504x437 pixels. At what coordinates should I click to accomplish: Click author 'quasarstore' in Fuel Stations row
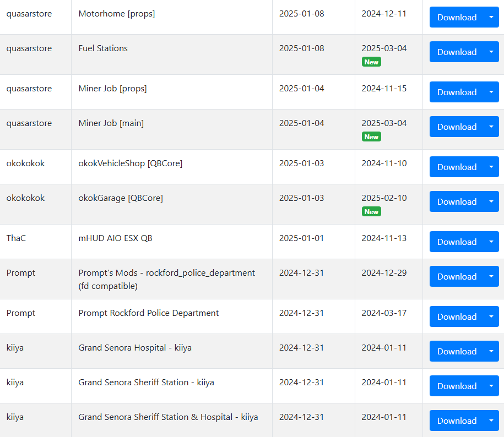[29, 48]
